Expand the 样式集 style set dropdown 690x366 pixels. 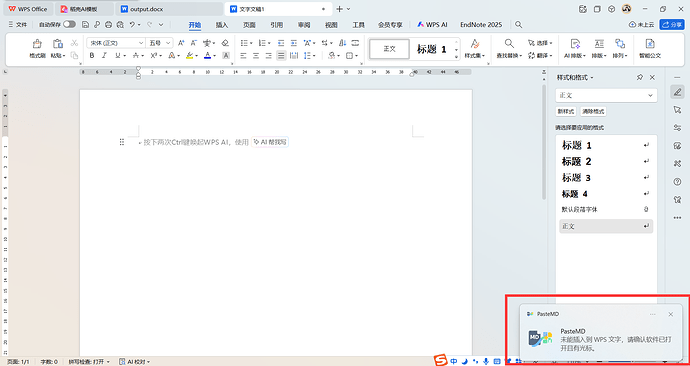point(475,56)
